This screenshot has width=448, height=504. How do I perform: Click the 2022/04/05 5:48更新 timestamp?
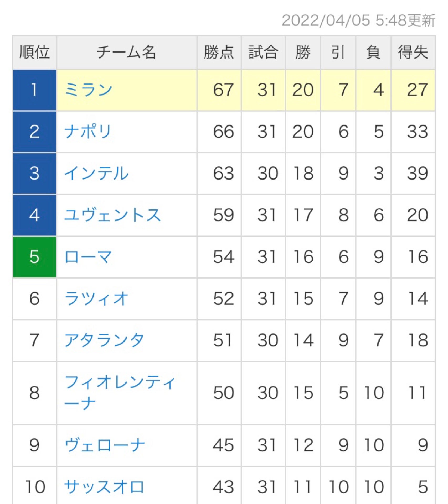pyautogui.click(x=358, y=20)
